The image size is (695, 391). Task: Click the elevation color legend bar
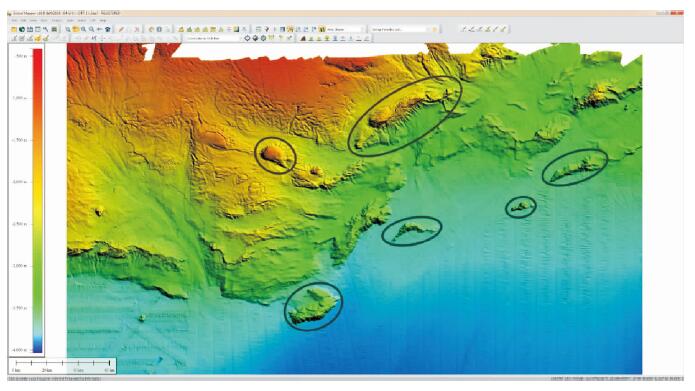(x=38, y=200)
